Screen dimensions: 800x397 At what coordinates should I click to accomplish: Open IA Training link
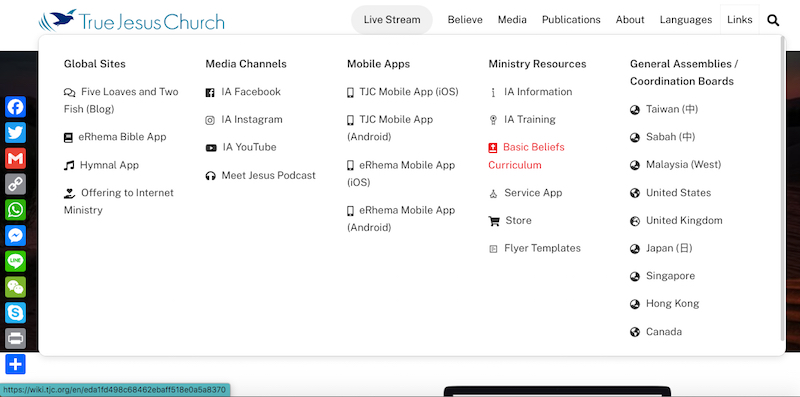(x=522, y=120)
